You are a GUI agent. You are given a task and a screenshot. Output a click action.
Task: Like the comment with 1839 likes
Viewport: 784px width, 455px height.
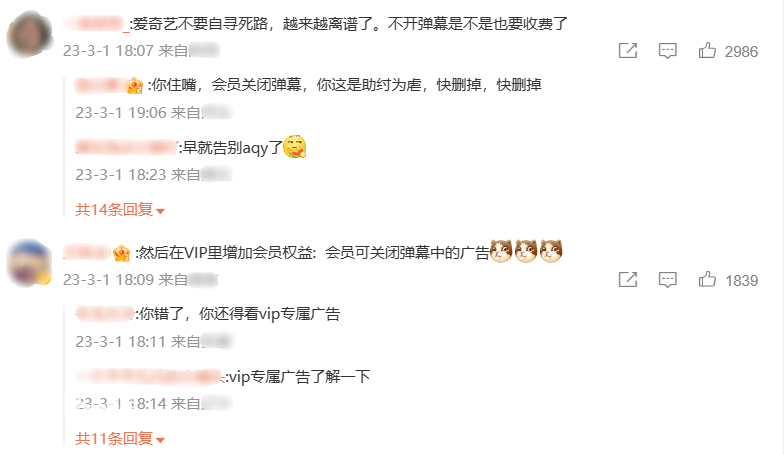[x=707, y=279]
